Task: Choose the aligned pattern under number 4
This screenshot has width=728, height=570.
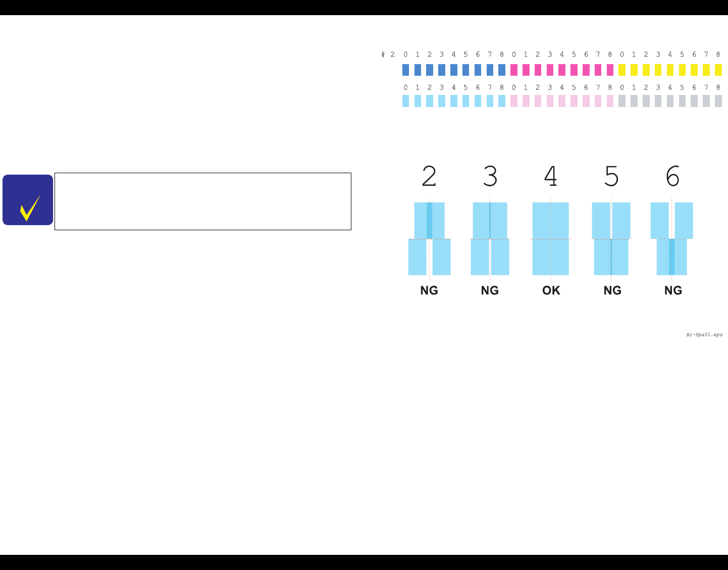Action: click(550, 239)
